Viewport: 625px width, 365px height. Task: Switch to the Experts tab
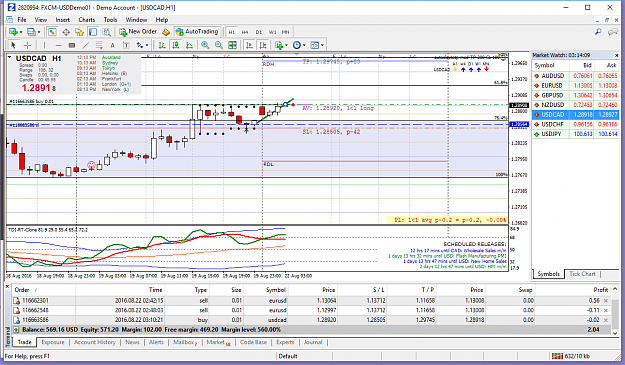click(285, 342)
